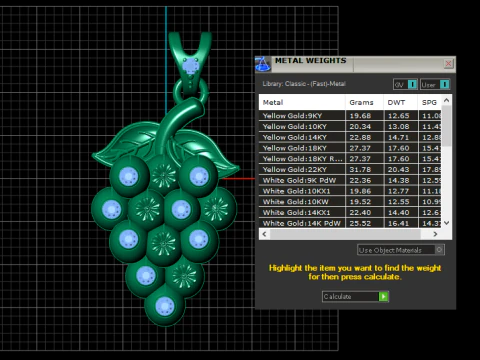Viewport: 480px width, 360px height.
Task: Click the scroll right arrow below table
Action: point(435,234)
